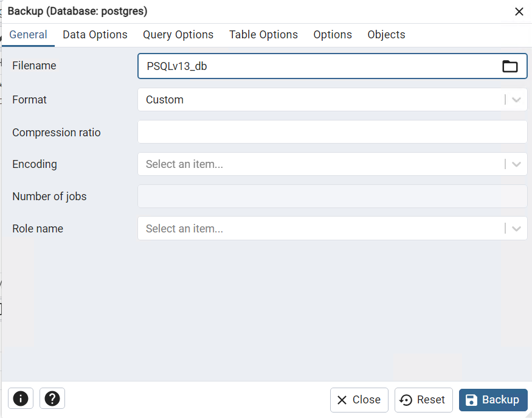This screenshot has width=532, height=418.
Task: Focus the Compression ratio input field
Action: 332,132
